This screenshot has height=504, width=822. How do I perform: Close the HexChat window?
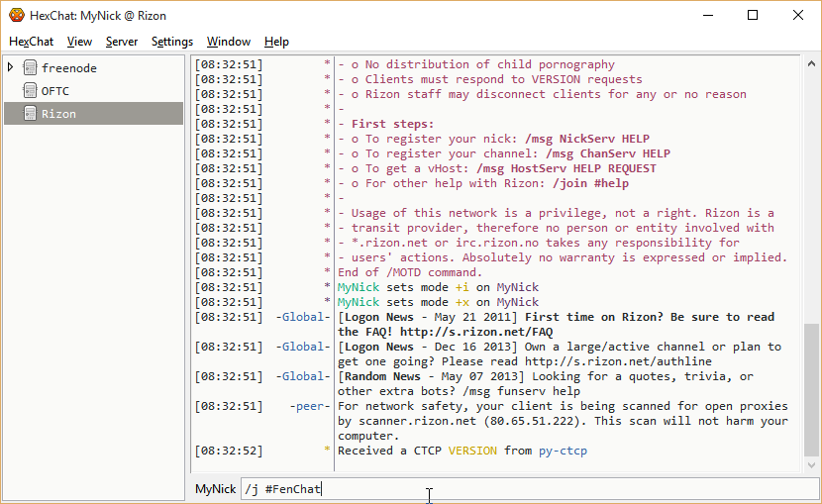[x=798, y=15]
